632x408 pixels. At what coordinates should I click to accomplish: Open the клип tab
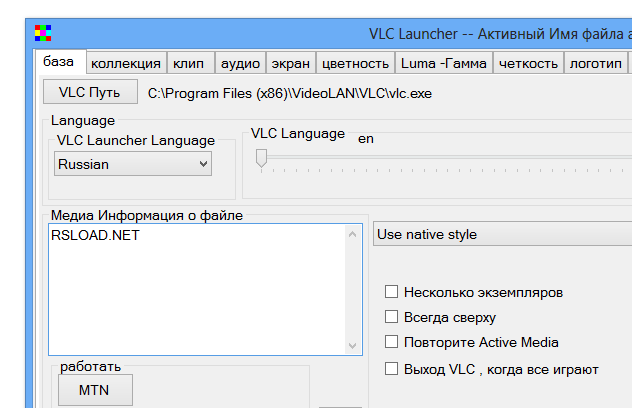click(190, 63)
